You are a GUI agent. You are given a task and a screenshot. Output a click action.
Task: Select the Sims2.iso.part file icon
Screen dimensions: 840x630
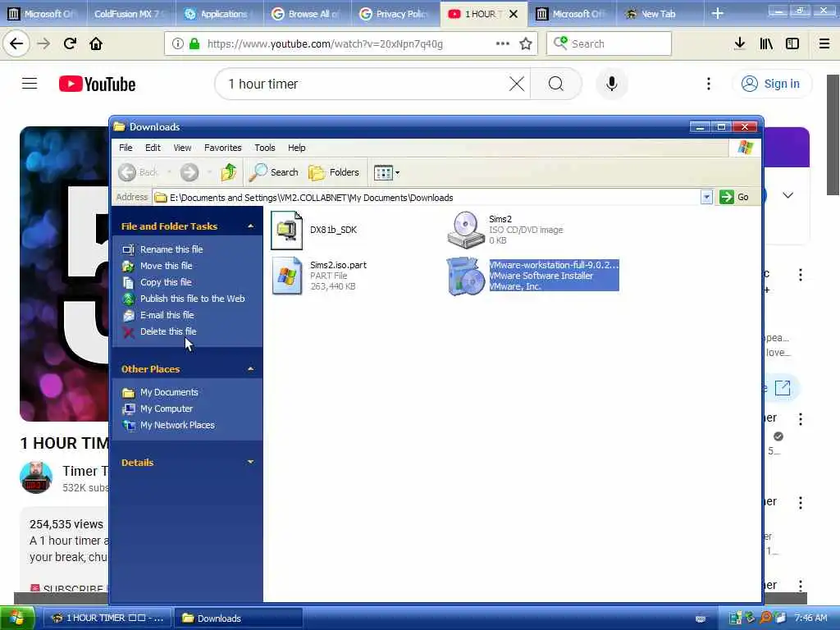pyautogui.click(x=286, y=276)
